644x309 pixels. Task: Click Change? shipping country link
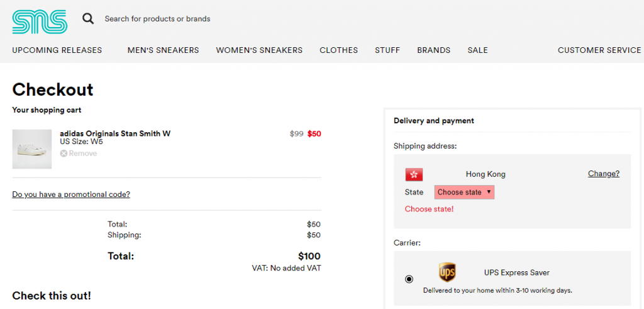[603, 174]
